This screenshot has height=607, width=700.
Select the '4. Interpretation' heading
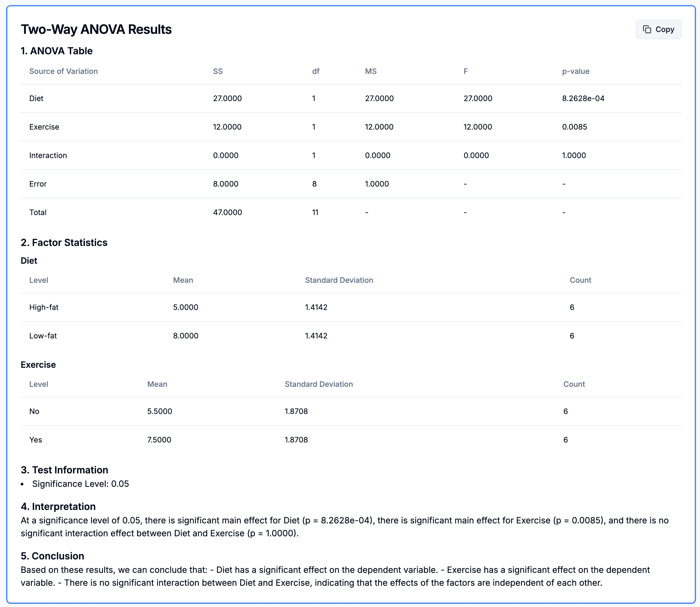click(58, 506)
